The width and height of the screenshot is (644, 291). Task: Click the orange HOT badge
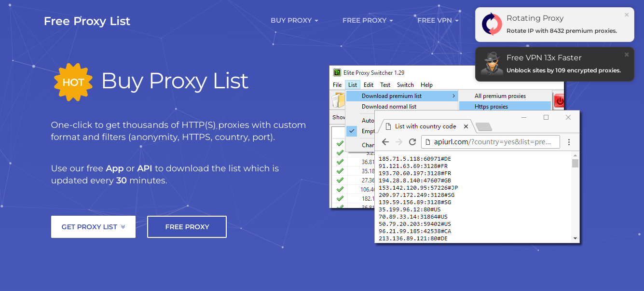[73, 82]
